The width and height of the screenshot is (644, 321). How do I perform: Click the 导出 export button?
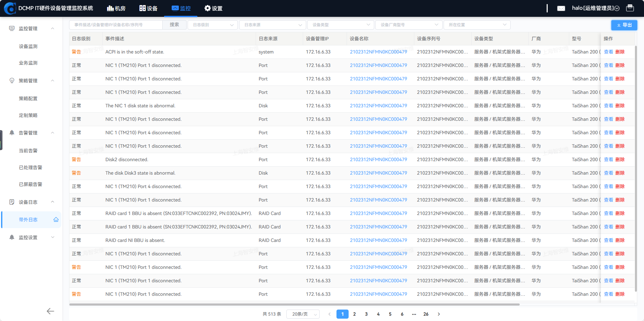click(624, 25)
